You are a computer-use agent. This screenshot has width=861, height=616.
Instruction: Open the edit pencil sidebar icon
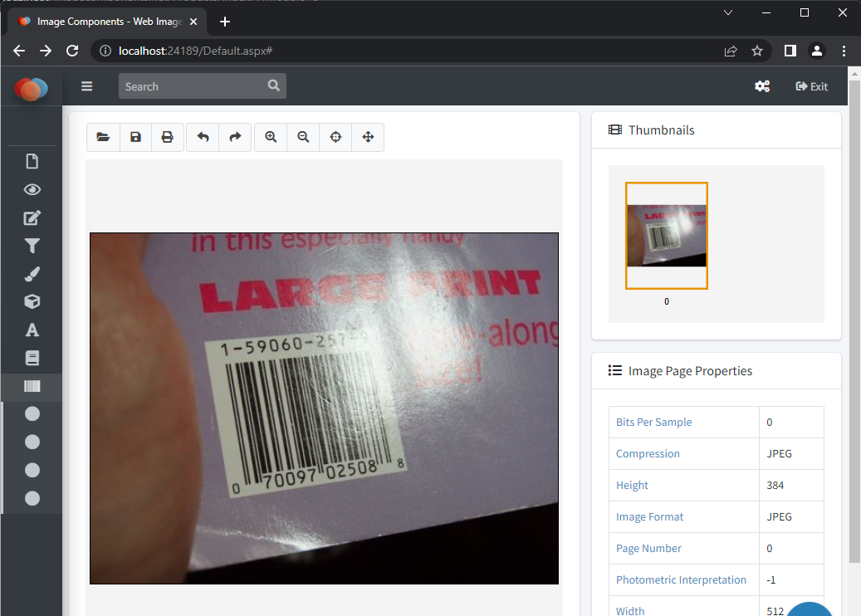(32, 218)
